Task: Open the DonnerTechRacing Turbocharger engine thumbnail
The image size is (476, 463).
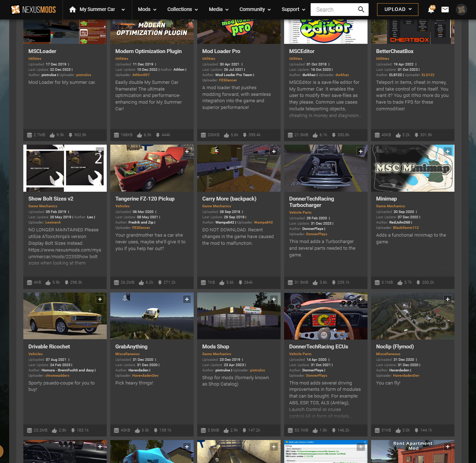Action: 326,168
